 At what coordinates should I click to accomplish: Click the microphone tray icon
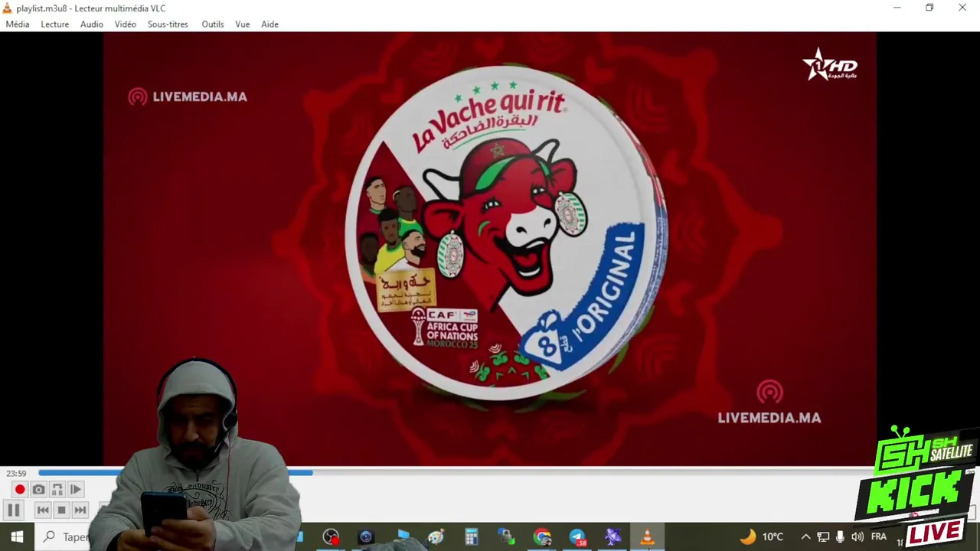pos(840,537)
